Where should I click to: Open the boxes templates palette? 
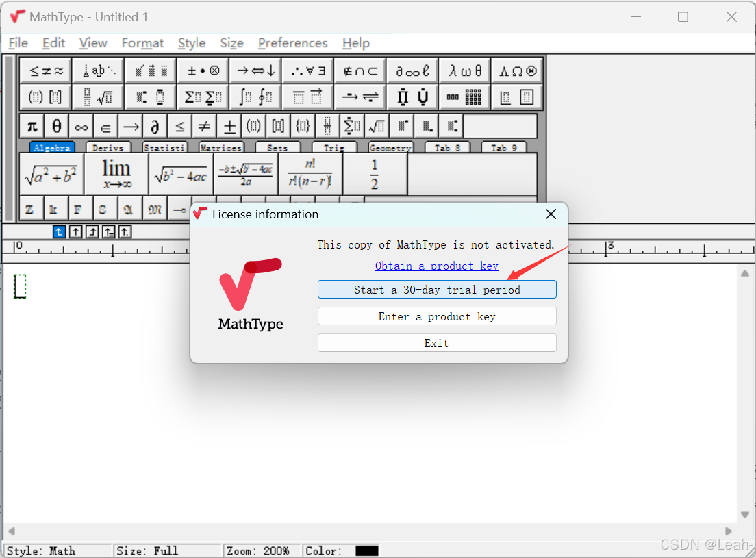[518, 97]
